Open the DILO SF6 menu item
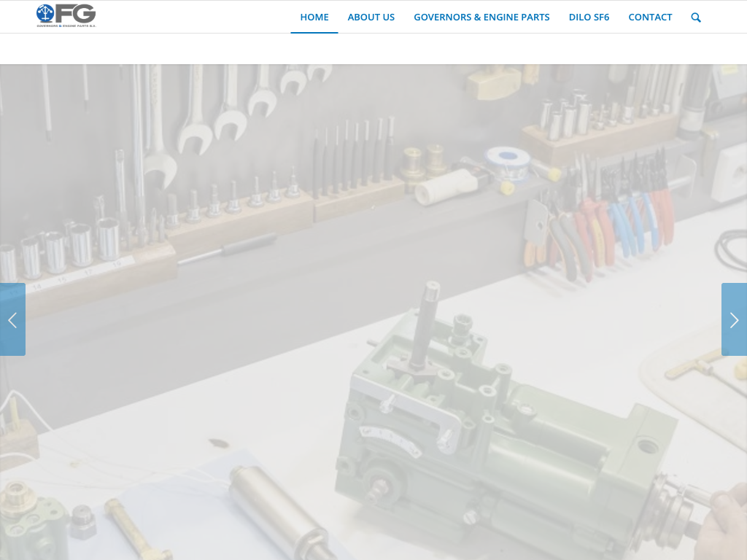 [x=589, y=17]
